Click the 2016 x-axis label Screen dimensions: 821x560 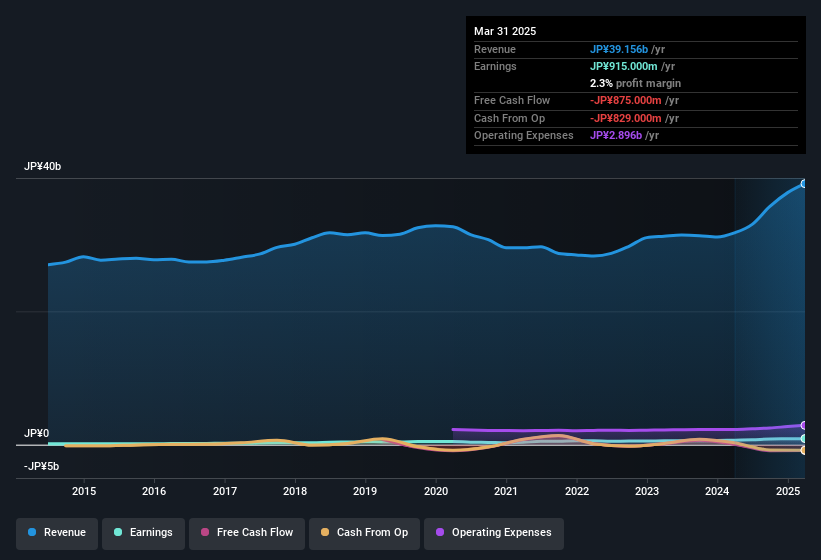[154, 491]
